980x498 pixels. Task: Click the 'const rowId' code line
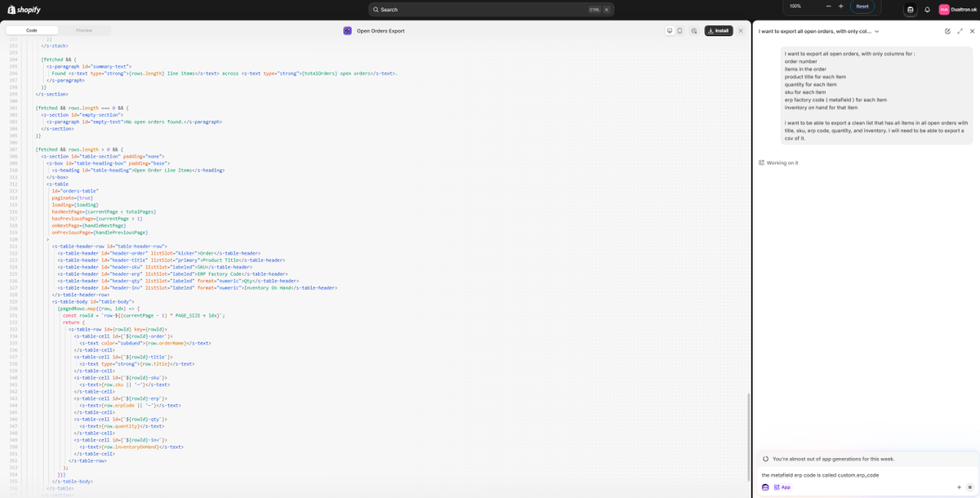pos(144,315)
